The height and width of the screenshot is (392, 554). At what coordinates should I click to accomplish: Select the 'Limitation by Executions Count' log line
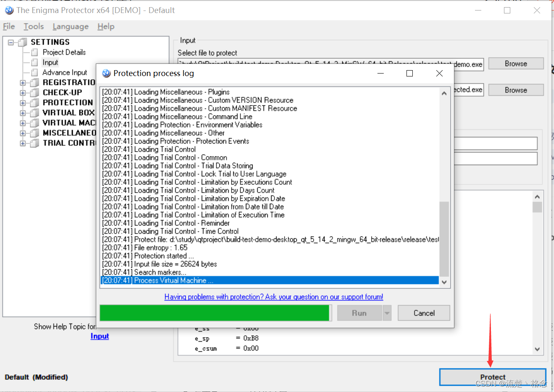270,182
